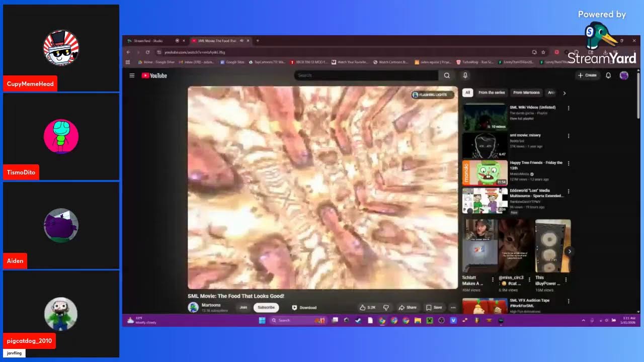This screenshot has width=644, height=362.
Task: Click the Join button
Action: pyautogui.click(x=244, y=307)
